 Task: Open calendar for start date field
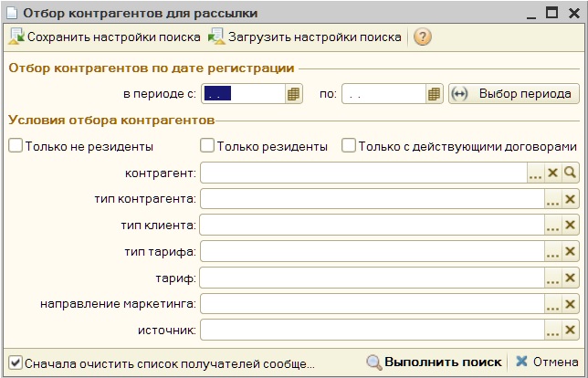pos(293,94)
